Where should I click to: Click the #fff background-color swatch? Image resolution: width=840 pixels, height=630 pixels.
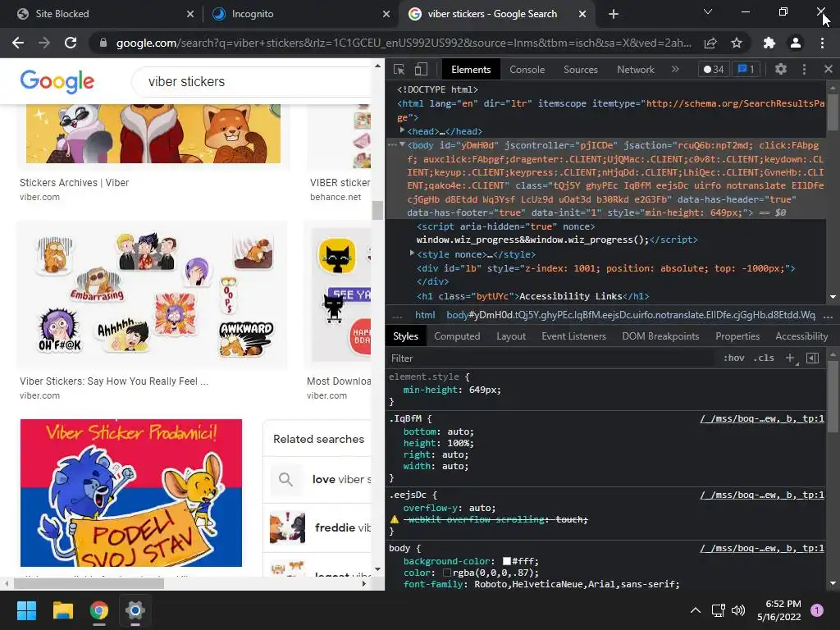pyautogui.click(x=506, y=561)
